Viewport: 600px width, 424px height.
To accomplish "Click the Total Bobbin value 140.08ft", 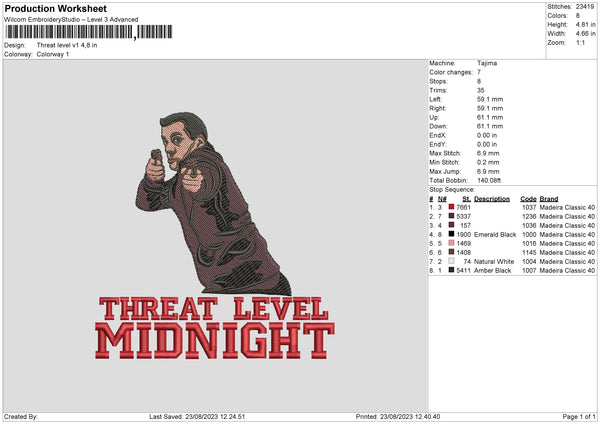I will point(489,181).
